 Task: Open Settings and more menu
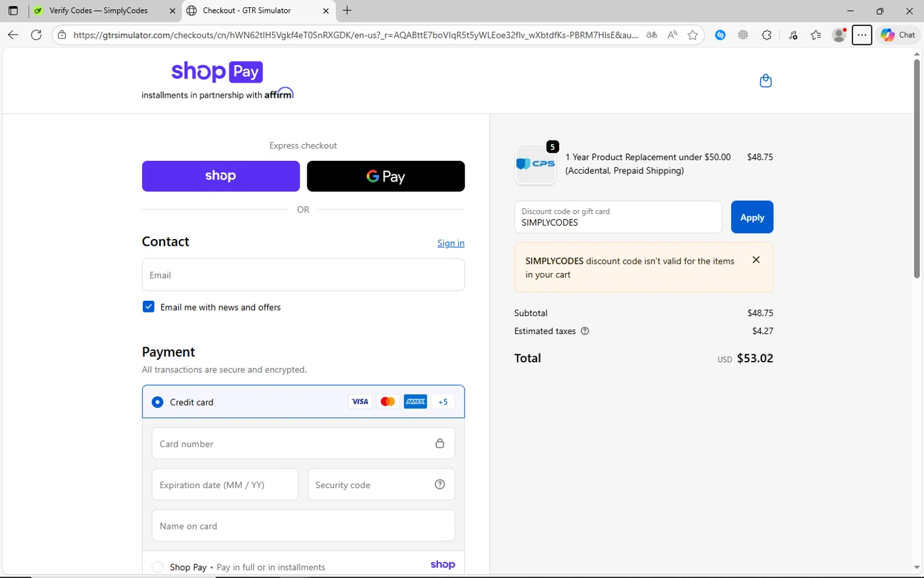point(862,35)
